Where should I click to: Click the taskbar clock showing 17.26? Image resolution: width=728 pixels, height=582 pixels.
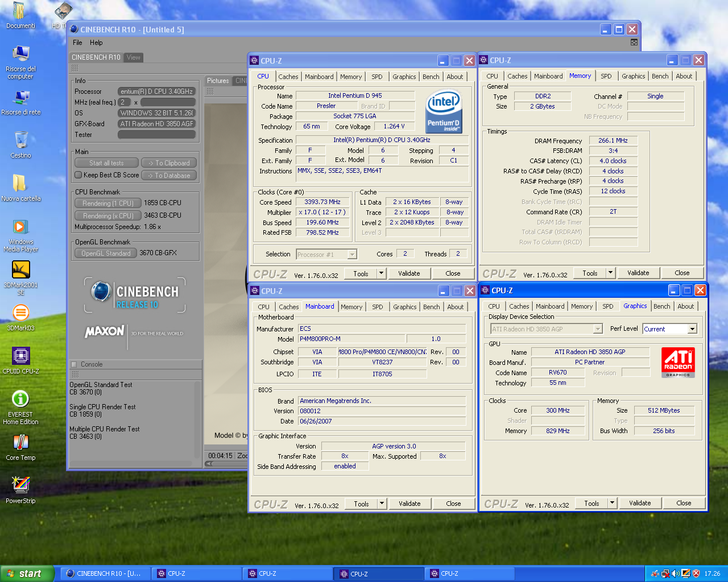coord(712,573)
